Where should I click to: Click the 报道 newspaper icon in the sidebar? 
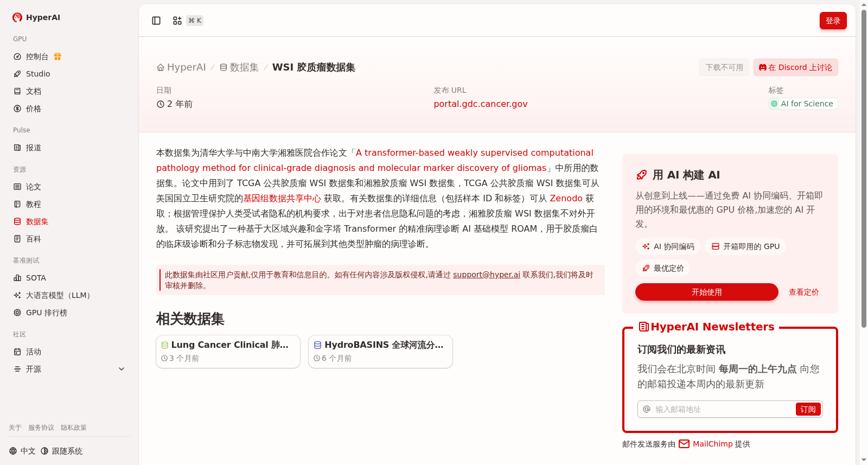point(17,148)
